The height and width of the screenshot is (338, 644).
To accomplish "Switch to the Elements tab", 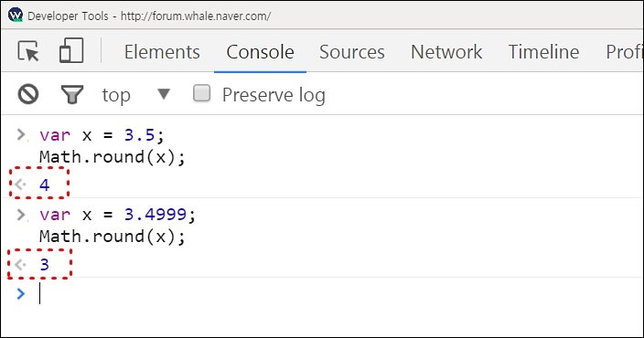I will click(162, 52).
